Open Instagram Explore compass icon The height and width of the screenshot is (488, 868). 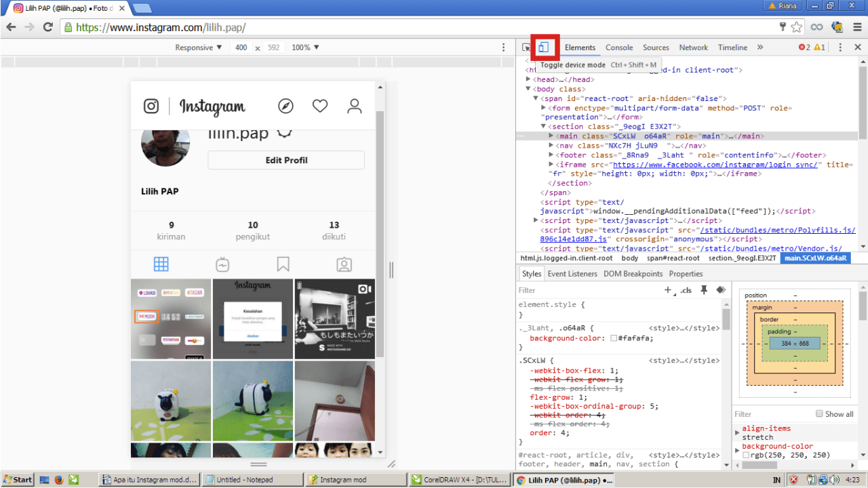[x=286, y=106]
